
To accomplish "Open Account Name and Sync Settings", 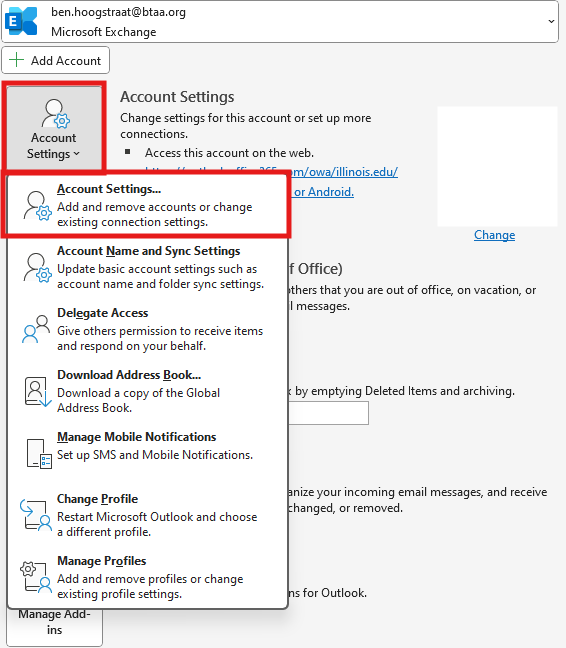I will (147, 267).
